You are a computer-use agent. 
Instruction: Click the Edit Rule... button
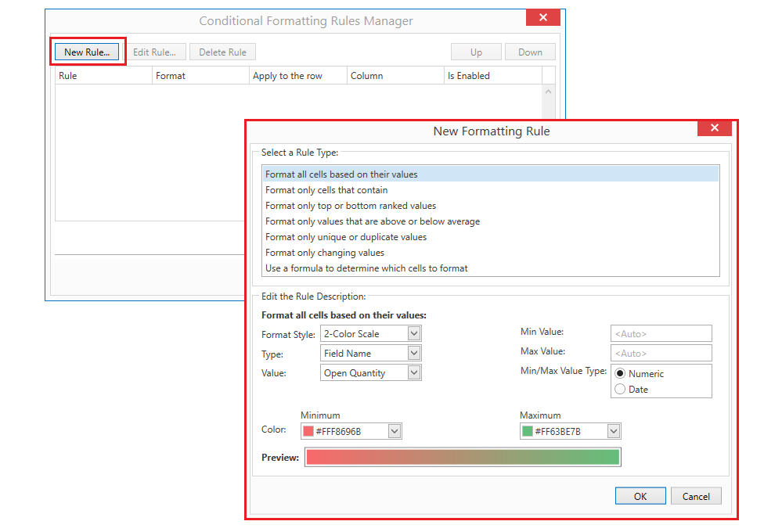click(x=154, y=52)
